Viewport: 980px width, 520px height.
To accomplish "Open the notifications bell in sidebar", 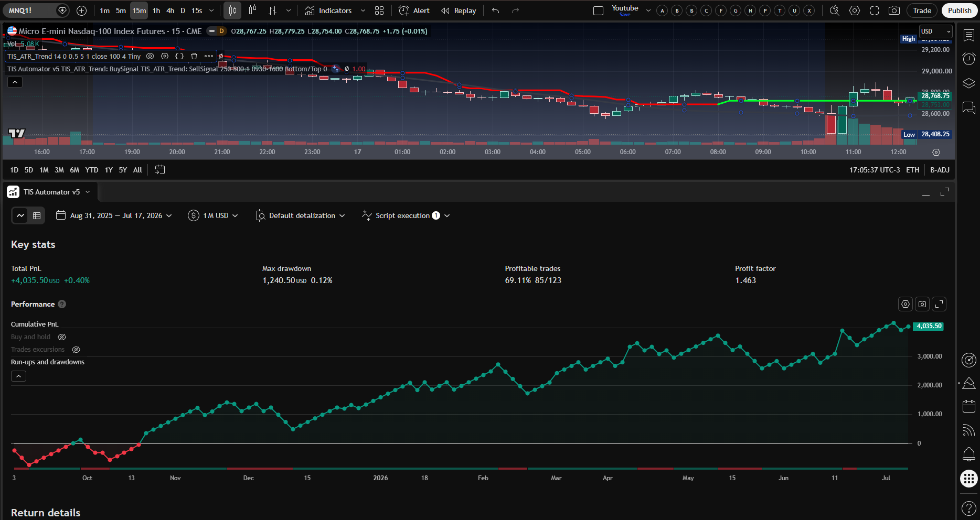I will [x=968, y=454].
